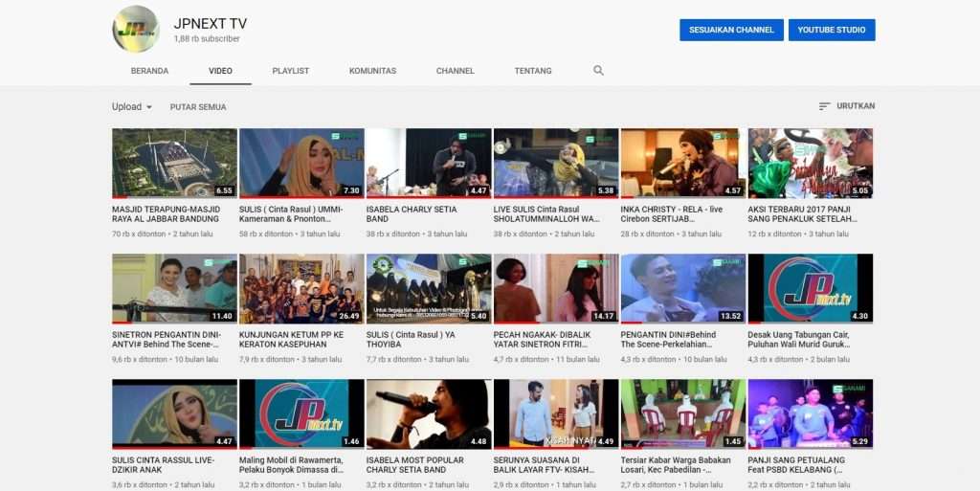Open the SERUNYA SUASANA DI BALIK LAYAR thumbnail
The width and height of the screenshot is (980, 491).
[x=556, y=414]
